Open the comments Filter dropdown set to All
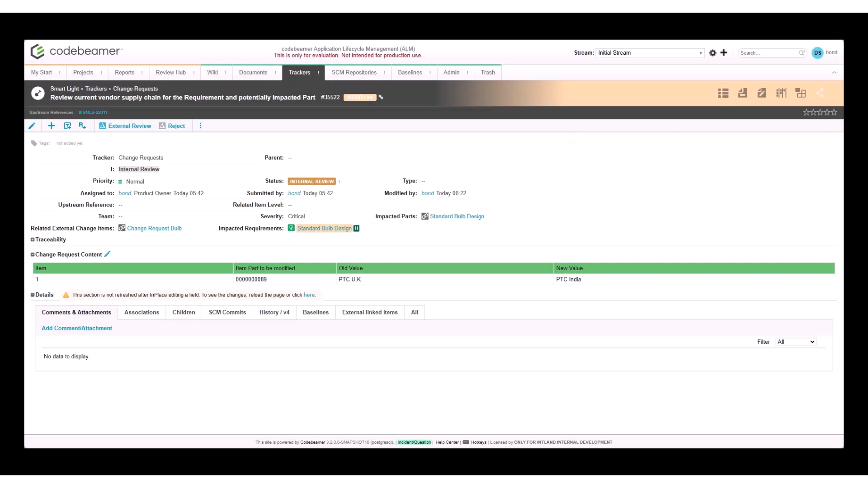Screen dimensions: 868x488 tap(796, 342)
